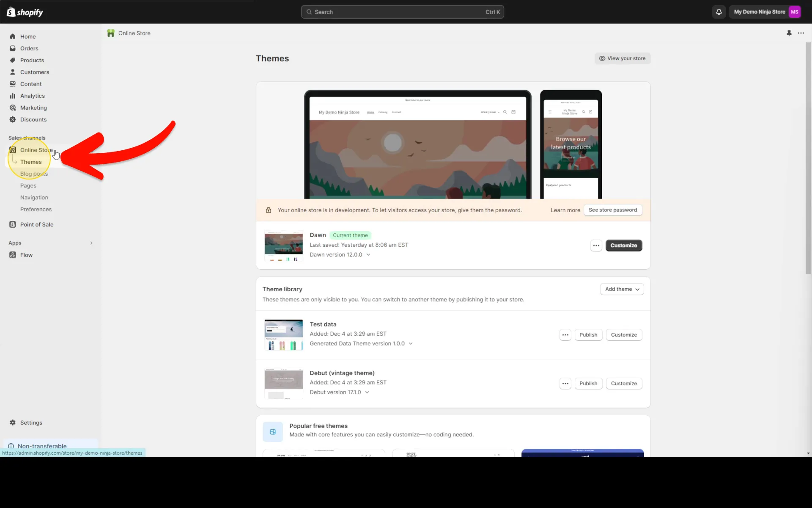
Task: Open more actions for Test data theme
Action: (565, 335)
